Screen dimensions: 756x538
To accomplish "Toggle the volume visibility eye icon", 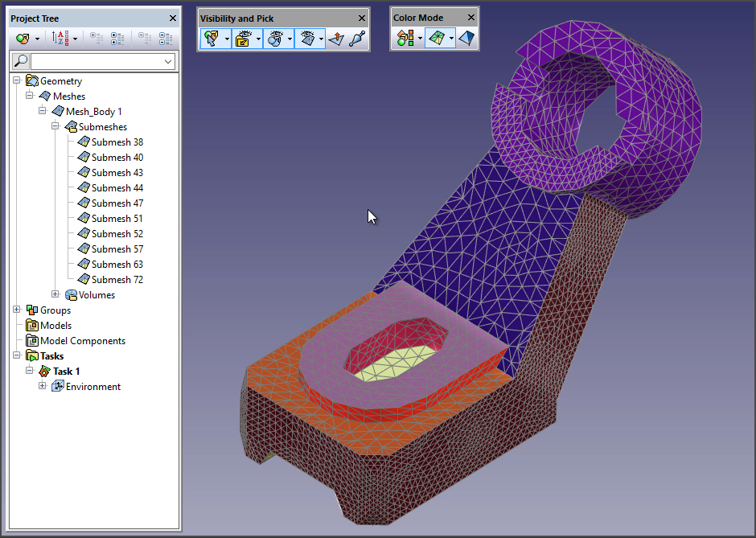I will click(x=274, y=39).
